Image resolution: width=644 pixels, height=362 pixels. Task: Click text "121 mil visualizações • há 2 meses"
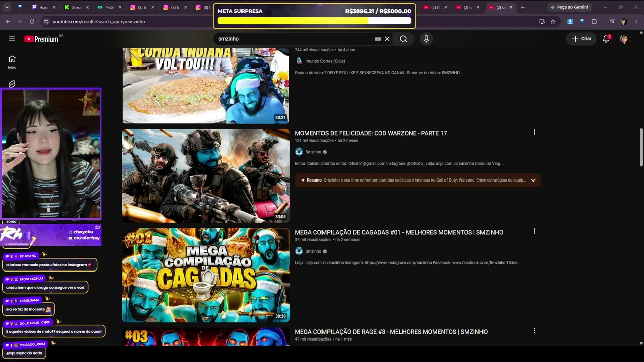(x=327, y=141)
